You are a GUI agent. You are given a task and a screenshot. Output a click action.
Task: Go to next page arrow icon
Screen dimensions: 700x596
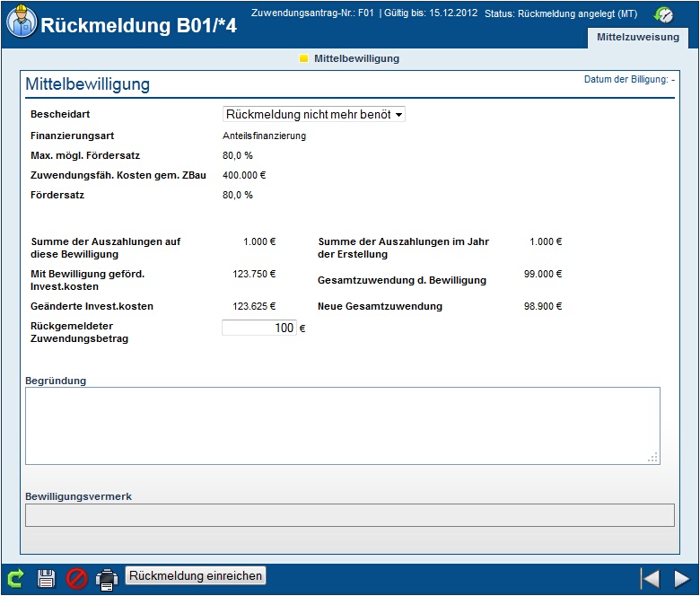coord(681,579)
